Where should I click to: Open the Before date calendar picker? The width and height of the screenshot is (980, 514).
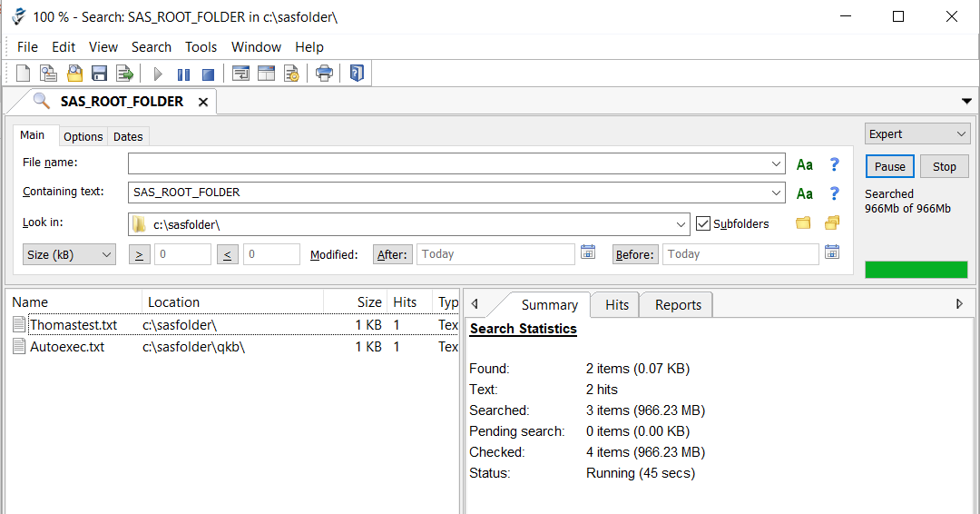[x=832, y=252]
